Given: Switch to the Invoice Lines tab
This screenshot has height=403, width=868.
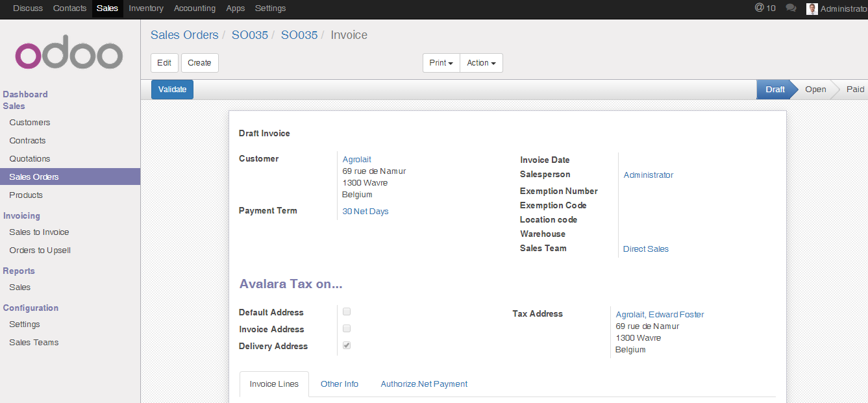Looking at the screenshot, I should coord(274,384).
